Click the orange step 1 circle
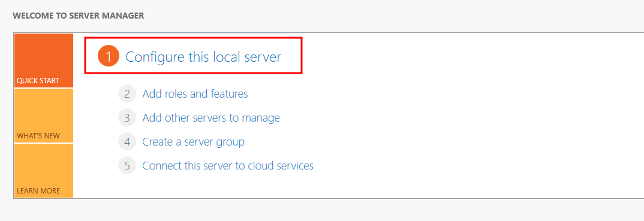 click(x=109, y=56)
